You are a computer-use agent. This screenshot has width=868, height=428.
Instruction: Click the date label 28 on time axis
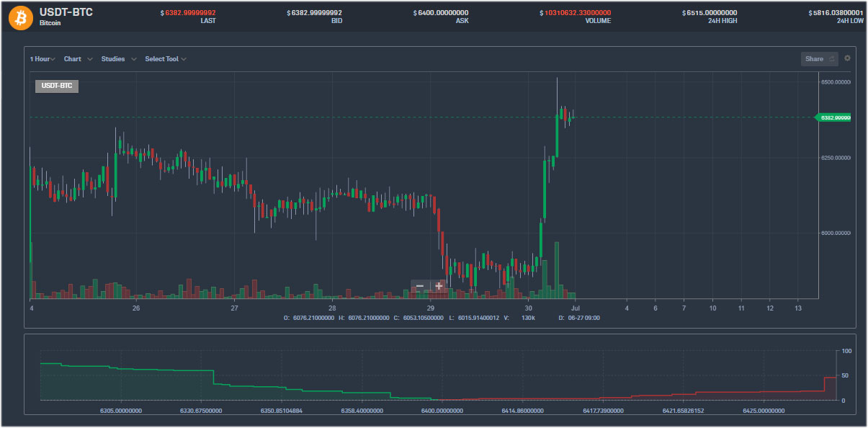(x=332, y=308)
